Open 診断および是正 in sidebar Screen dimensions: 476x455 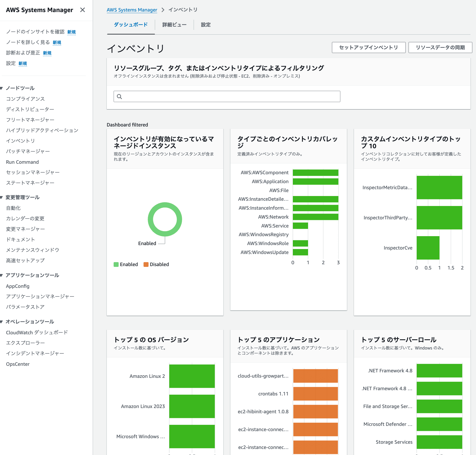[x=23, y=53]
